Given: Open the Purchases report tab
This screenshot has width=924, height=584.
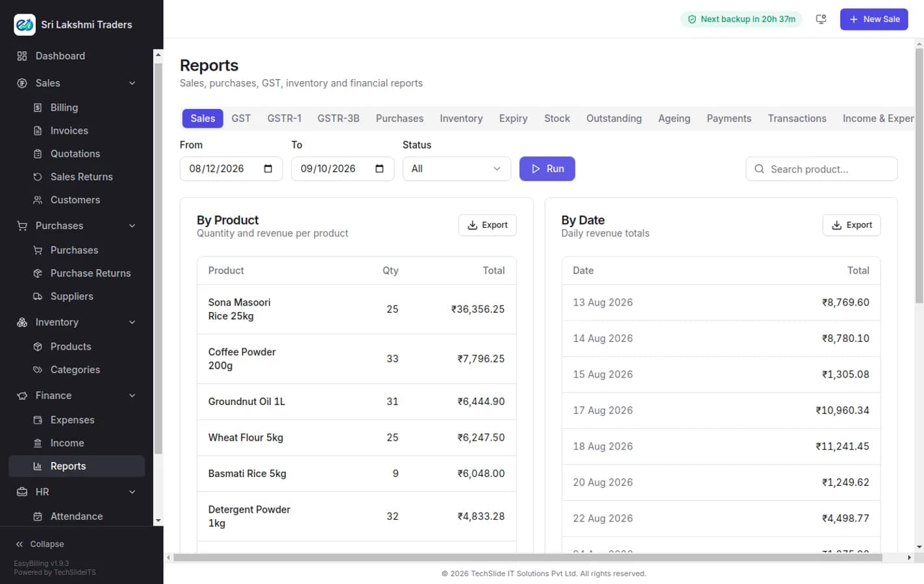Looking at the screenshot, I should pyautogui.click(x=399, y=118).
